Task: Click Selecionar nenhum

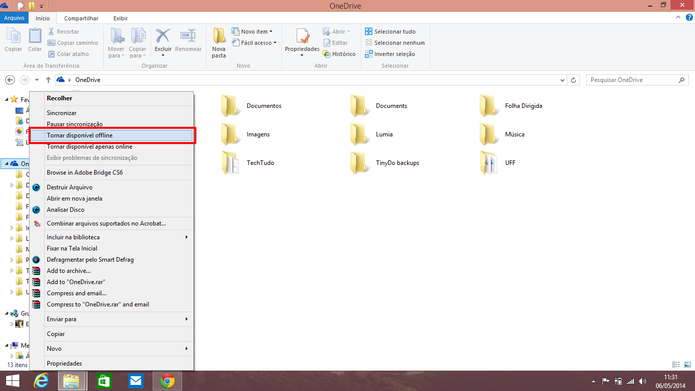Action: (394, 43)
